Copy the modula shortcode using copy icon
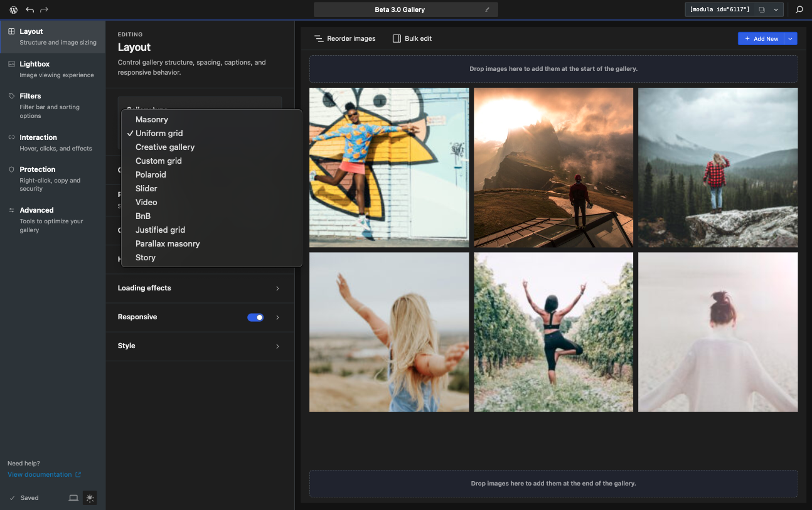Screen dimensions: 812x510 [x=762, y=10]
